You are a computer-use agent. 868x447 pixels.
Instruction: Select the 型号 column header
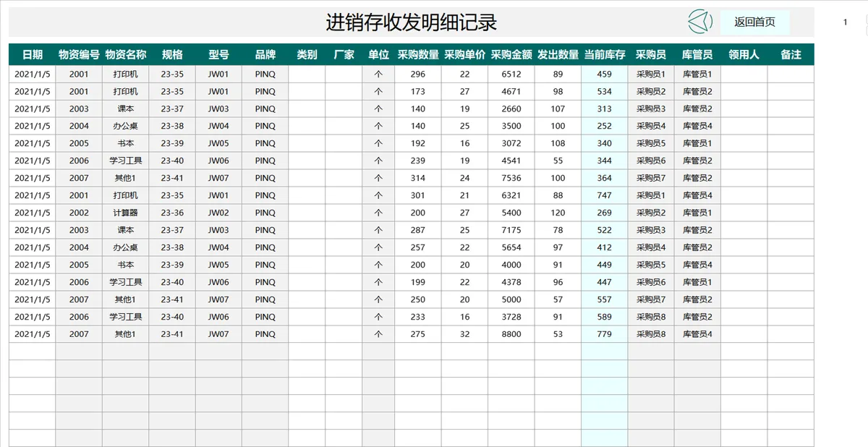(218, 54)
